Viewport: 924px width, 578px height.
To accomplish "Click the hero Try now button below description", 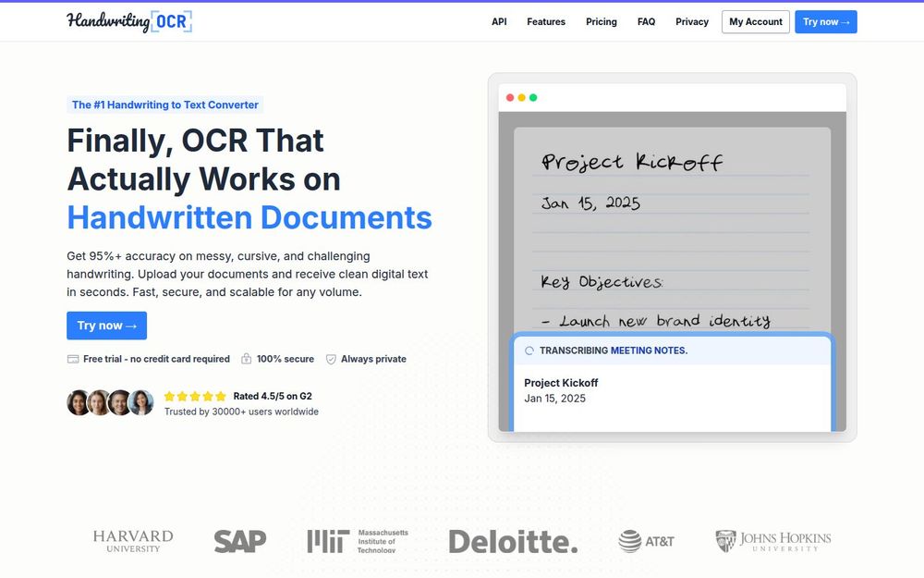I will (106, 326).
